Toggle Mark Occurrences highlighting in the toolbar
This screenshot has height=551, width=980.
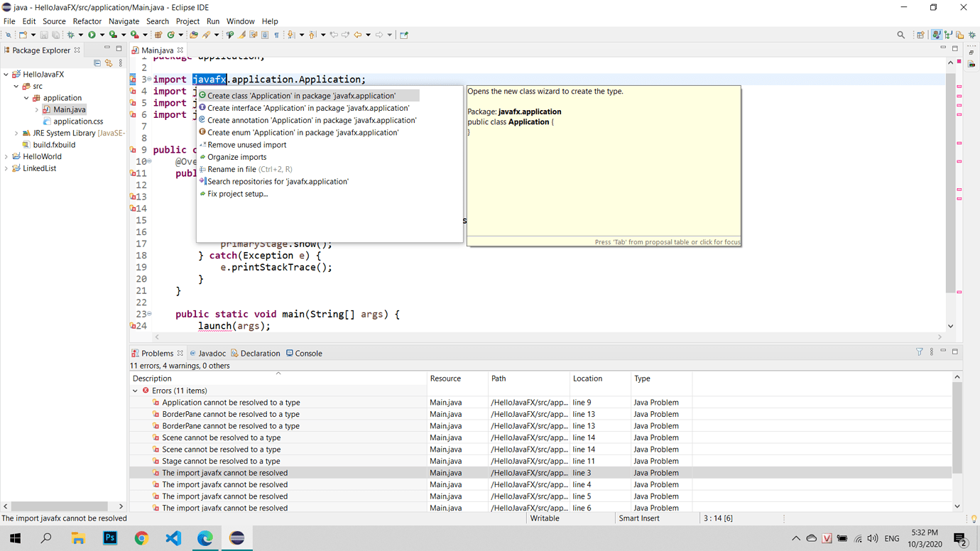(241, 34)
